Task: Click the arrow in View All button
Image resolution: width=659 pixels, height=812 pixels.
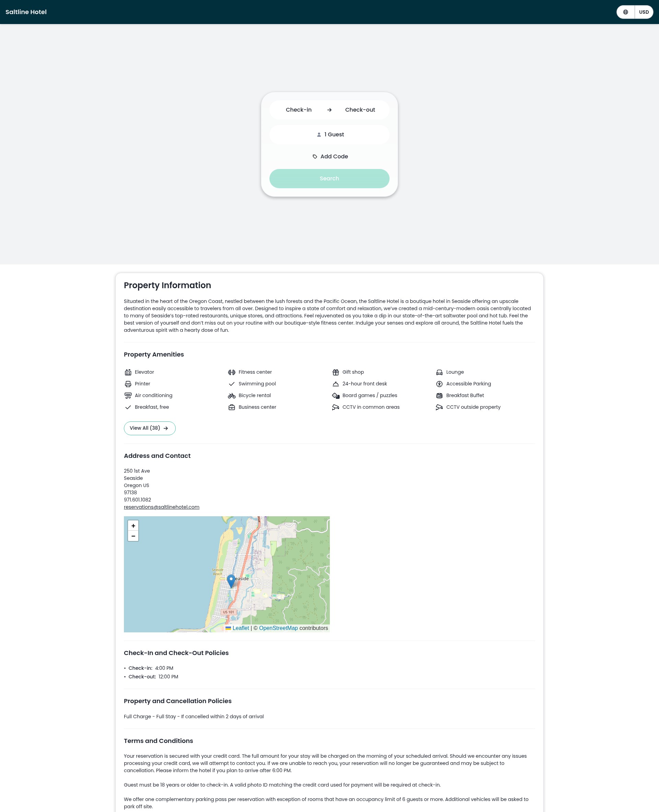Action: pyautogui.click(x=165, y=428)
